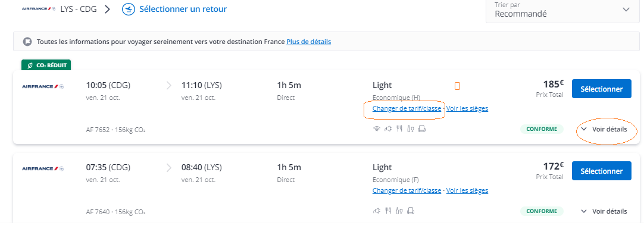Click Voir les sièges for the 07:35 flight
Screen dimensions: 644x238
[x=467, y=190]
